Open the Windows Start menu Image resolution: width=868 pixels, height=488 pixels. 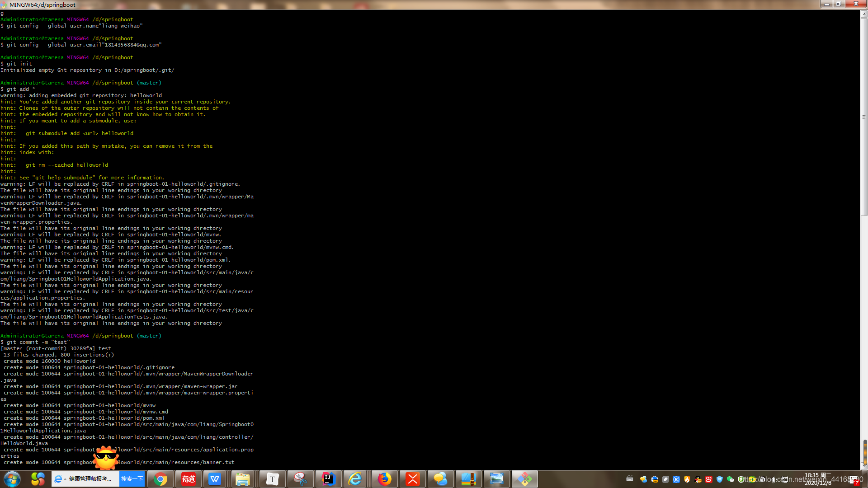click(x=12, y=479)
